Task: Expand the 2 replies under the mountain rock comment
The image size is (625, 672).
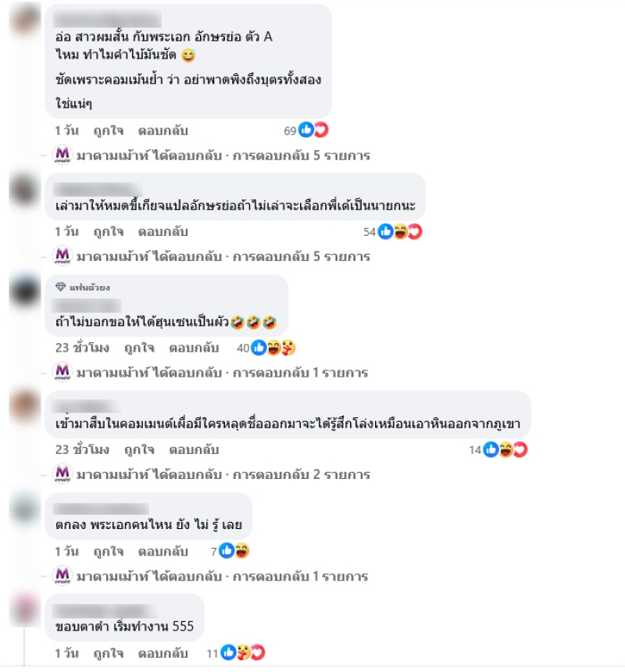Action: tap(301, 474)
